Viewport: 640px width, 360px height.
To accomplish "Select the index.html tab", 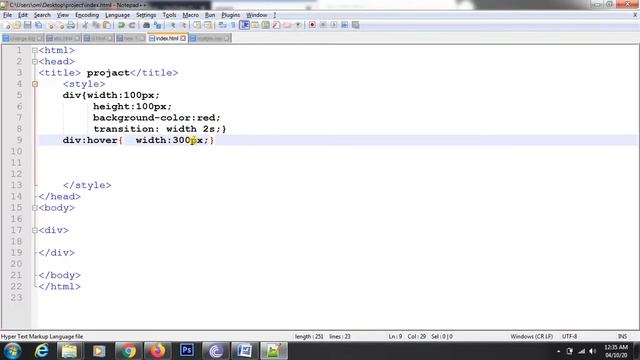I will 167,38.
